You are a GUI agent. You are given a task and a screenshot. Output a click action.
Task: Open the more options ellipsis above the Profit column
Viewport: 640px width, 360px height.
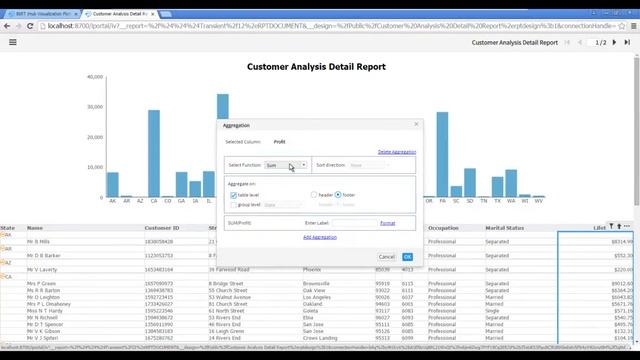pyautogui.click(x=627, y=226)
